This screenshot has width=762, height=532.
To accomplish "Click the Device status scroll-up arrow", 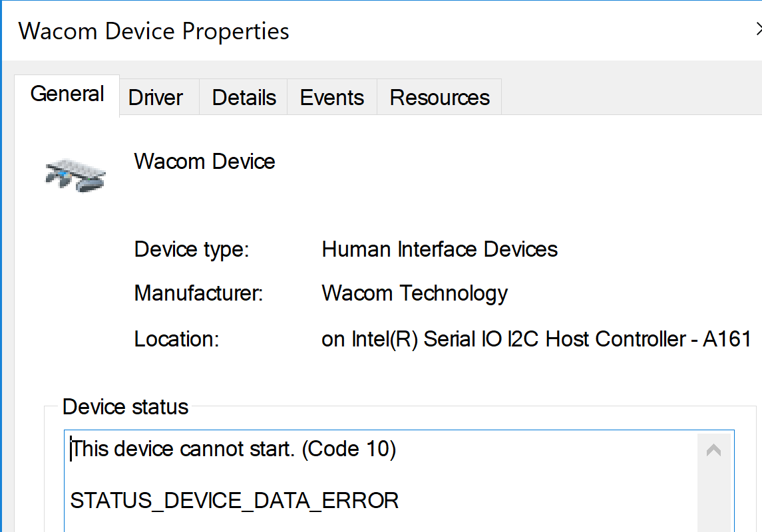I will (713, 451).
